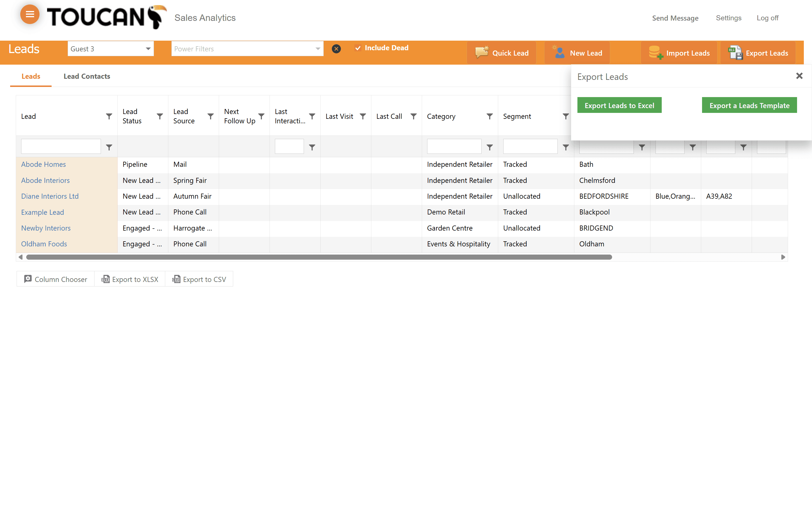Image resolution: width=812 pixels, height=508 pixels.
Task: Clear power filters with the X icon
Action: (336, 49)
